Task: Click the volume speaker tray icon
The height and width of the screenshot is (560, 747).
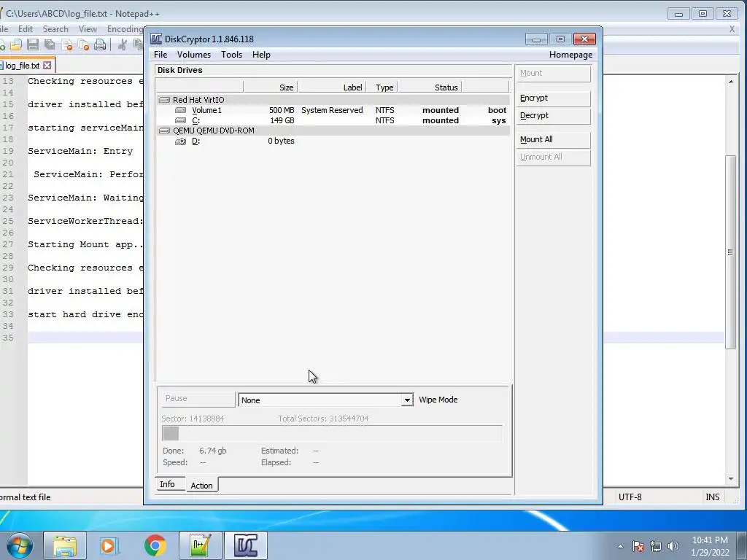Action: (x=673, y=546)
